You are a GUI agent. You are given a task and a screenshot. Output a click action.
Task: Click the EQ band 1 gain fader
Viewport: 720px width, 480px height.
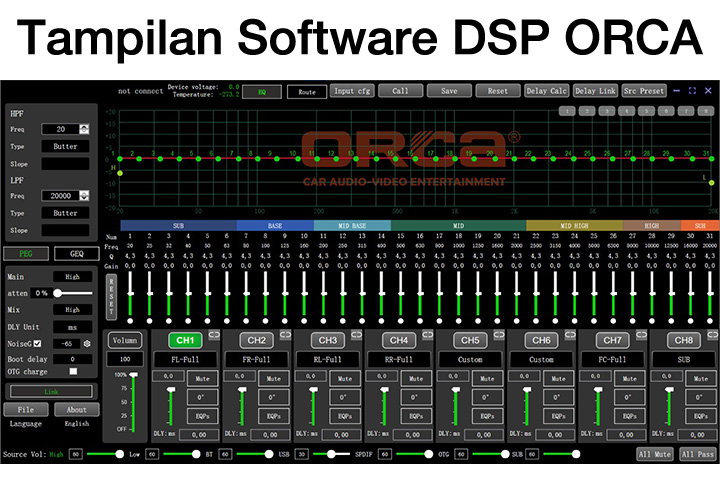(x=130, y=294)
